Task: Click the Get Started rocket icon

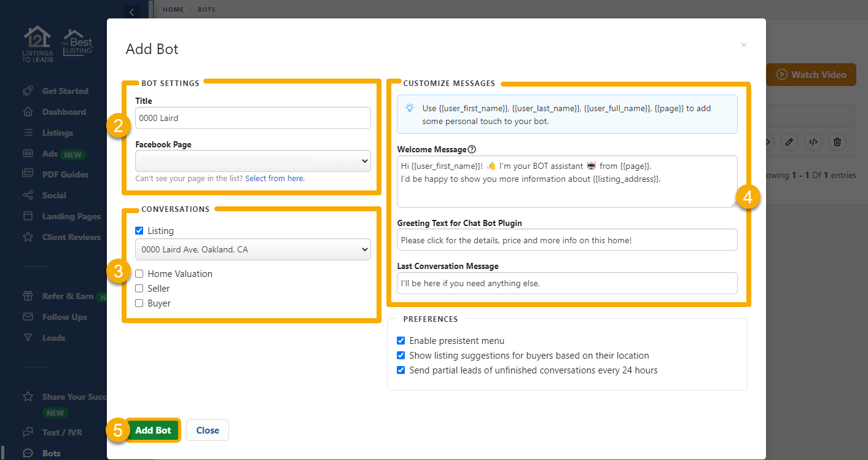Action: 28,91
